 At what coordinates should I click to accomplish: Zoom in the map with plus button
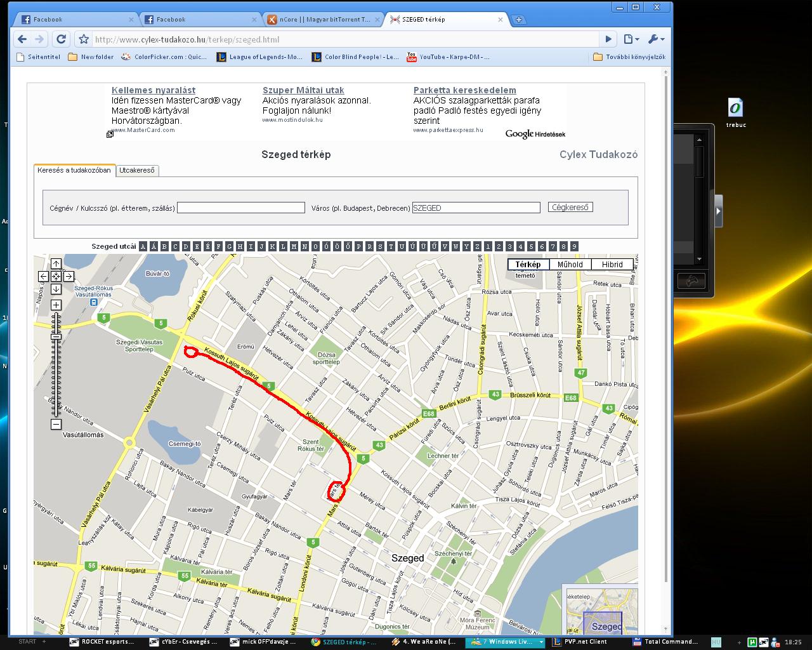click(56, 305)
